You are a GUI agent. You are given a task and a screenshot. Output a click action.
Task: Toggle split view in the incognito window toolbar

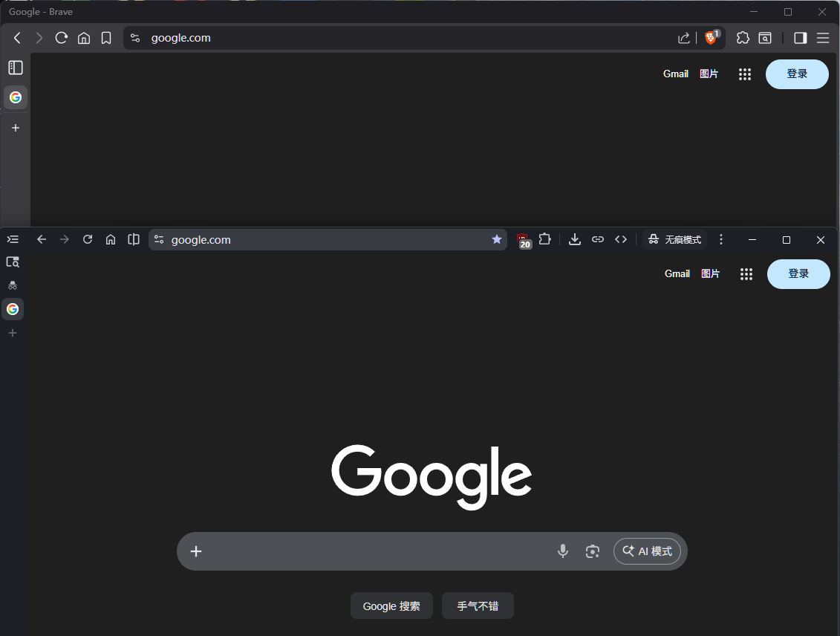tap(134, 239)
